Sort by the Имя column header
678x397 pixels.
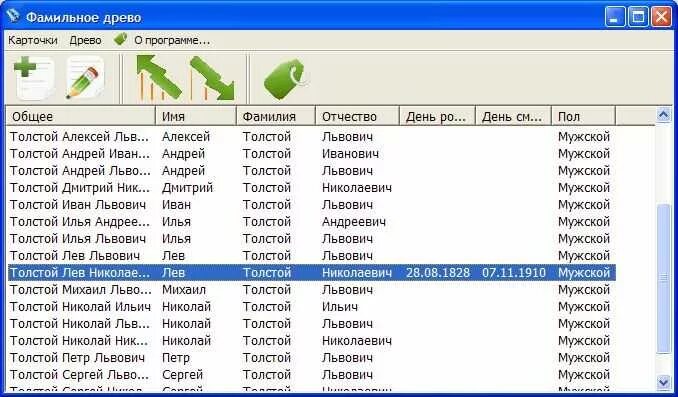(x=196, y=116)
